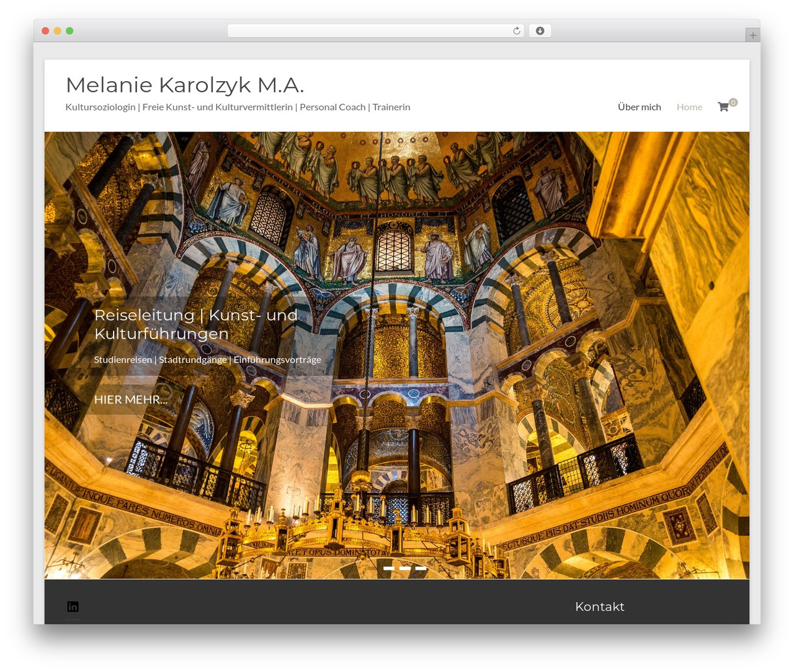794x672 pixels.
Task: Select the third slider indicator dash
Action: (421, 568)
